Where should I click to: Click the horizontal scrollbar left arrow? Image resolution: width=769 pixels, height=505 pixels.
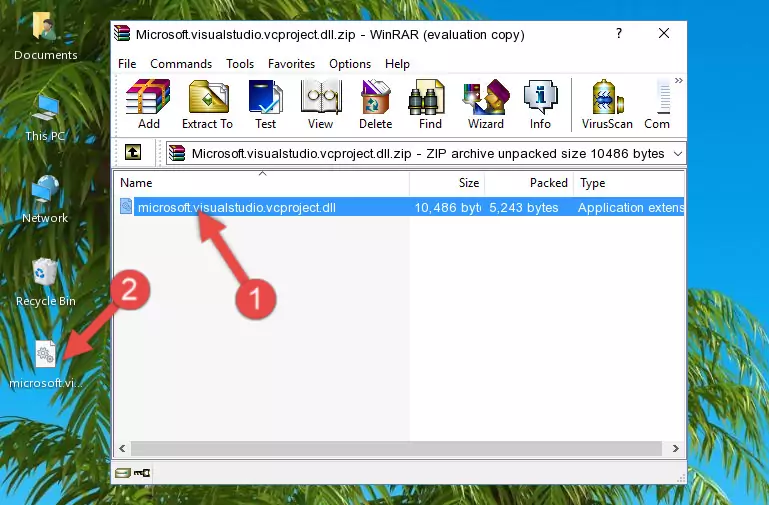tap(122, 448)
